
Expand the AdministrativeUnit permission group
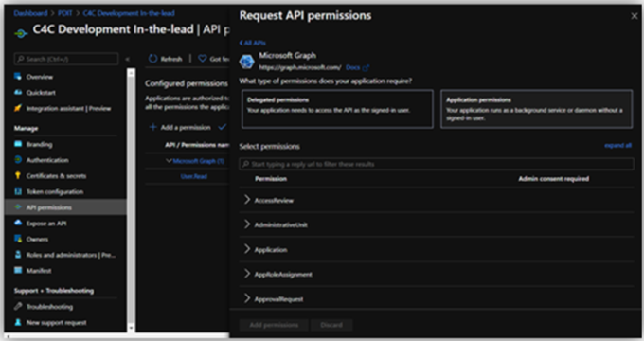247,224
